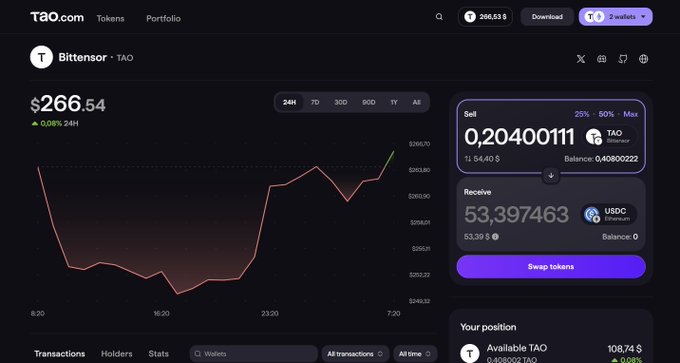Open the USDC Ethereum receive token selector

tap(609, 214)
